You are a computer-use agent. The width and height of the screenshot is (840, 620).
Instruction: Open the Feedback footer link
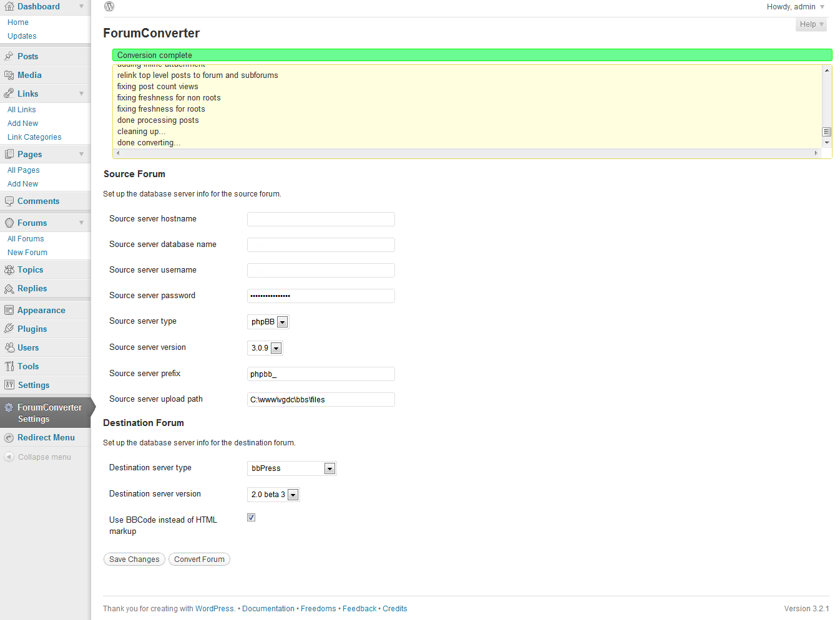click(x=359, y=609)
